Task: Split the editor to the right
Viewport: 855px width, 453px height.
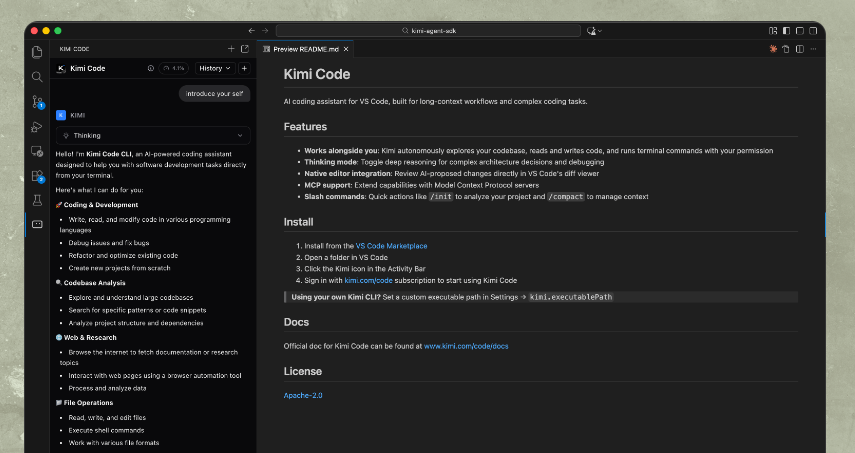Action: tap(799, 49)
